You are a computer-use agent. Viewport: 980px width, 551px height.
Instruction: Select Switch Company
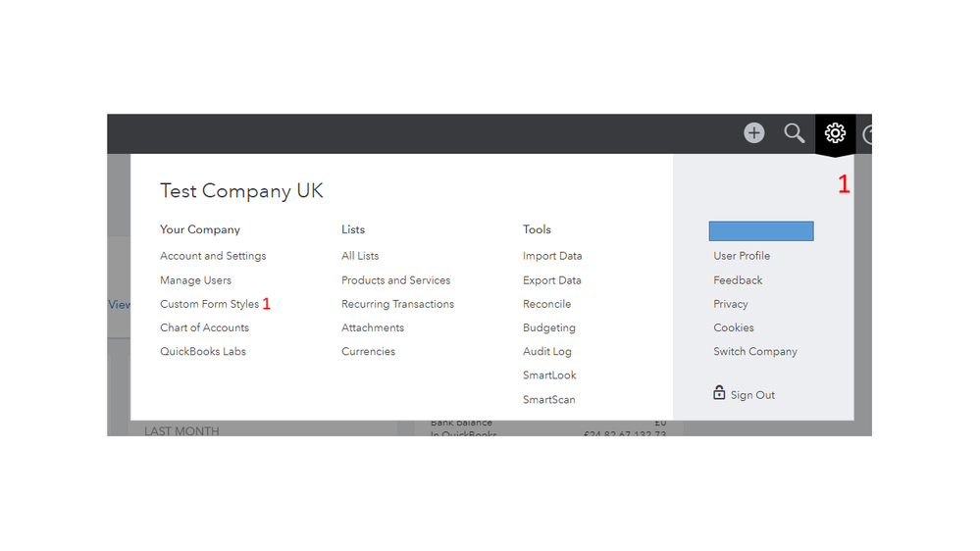tap(755, 352)
